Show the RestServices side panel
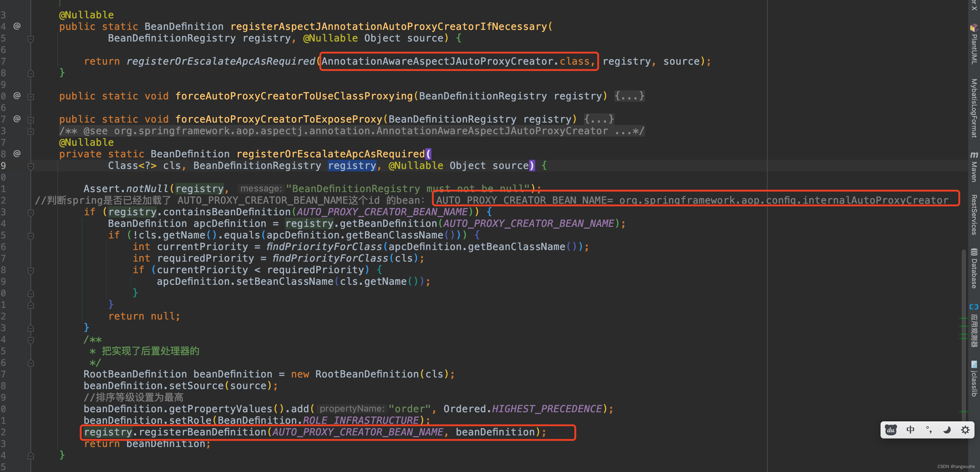This screenshot has height=472, width=980. coord(974,215)
